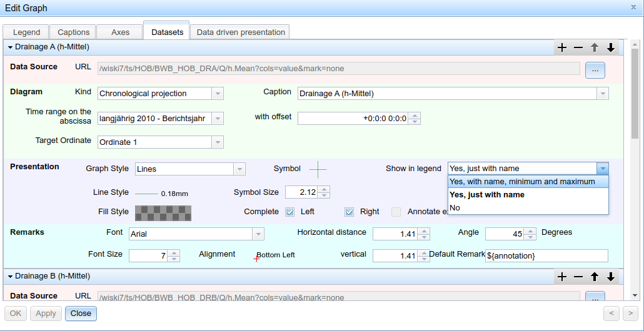Collapse the Drainage A (h-Mittel) section
The image size is (644, 331).
pos(11,47)
